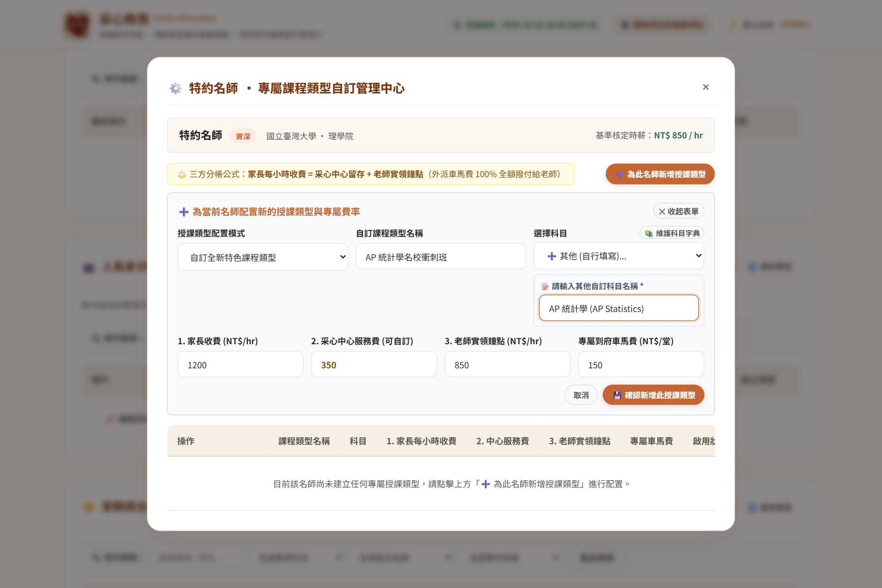Click the 2. 中心服務費 column header
This screenshot has height=588, width=882.
(x=503, y=441)
